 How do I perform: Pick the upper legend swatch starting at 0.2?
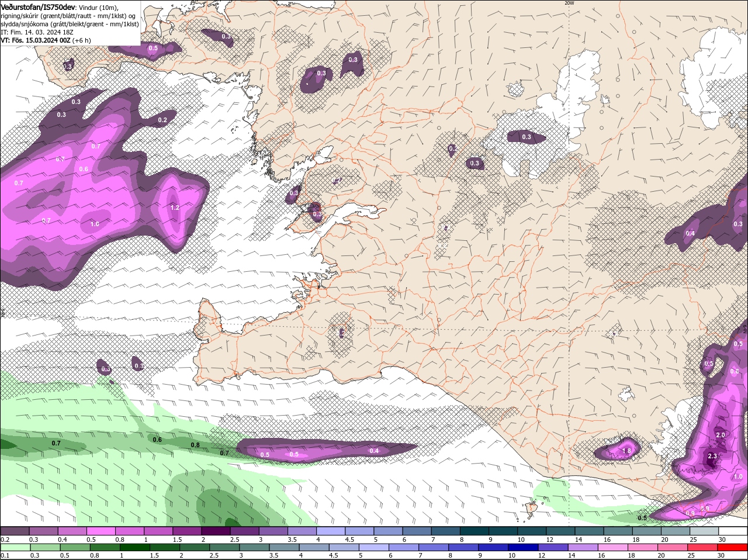15,531
